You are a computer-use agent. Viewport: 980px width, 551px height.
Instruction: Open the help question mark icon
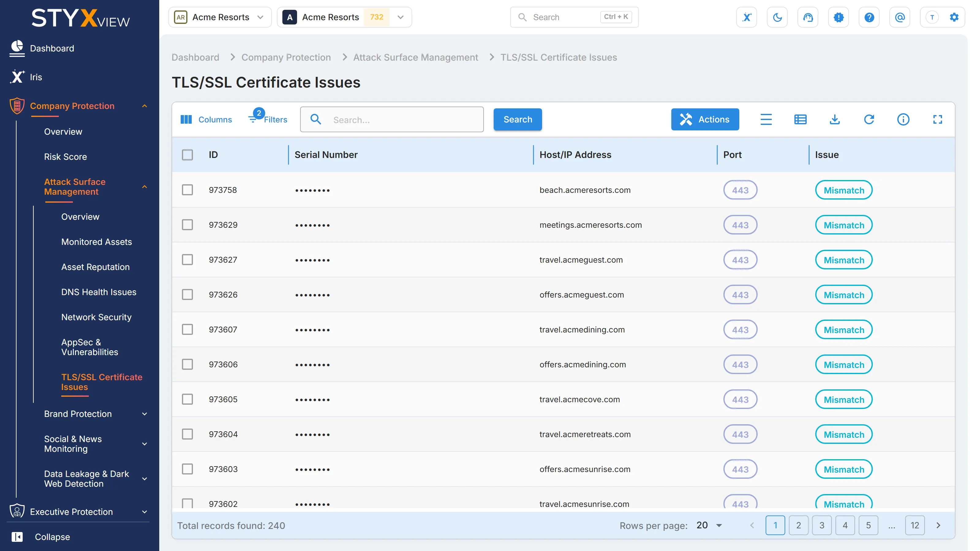tap(869, 17)
